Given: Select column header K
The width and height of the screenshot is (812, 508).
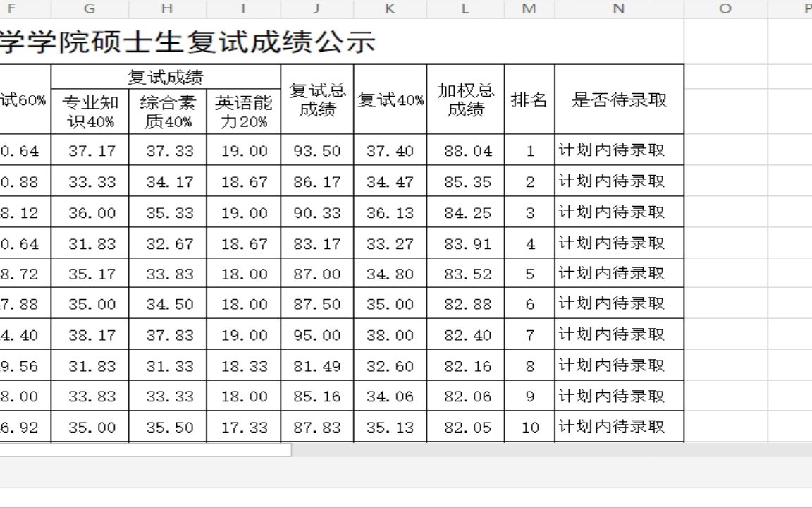Looking at the screenshot, I should coord(390,9).
